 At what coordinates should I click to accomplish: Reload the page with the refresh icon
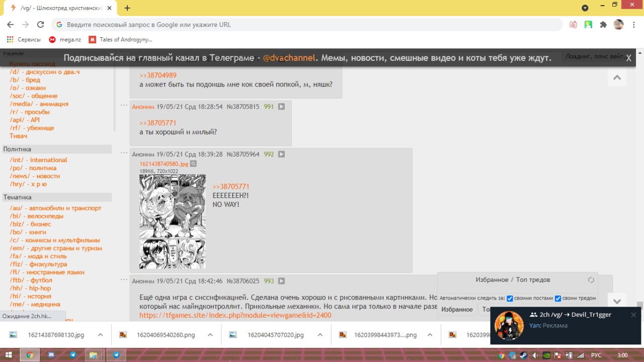[41, 24]
